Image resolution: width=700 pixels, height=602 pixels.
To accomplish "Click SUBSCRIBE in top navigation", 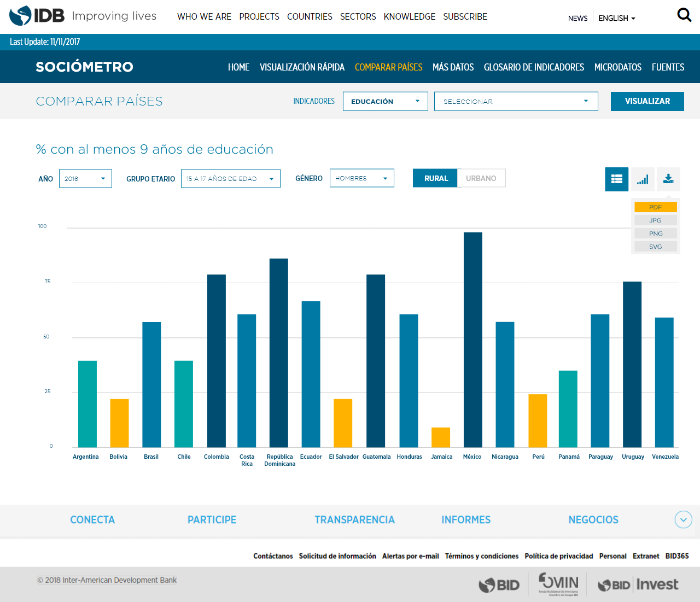I will (x=465, y=17).
